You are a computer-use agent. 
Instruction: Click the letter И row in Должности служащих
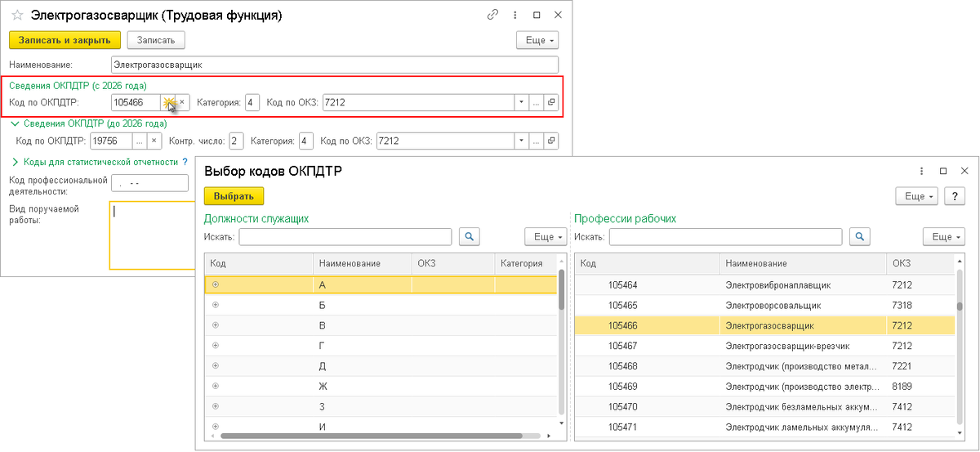tap(380, 426)
